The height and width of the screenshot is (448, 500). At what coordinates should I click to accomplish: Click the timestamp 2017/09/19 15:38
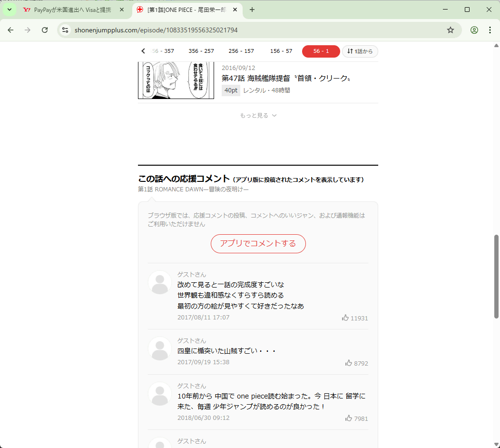click(x=204, y=362)
